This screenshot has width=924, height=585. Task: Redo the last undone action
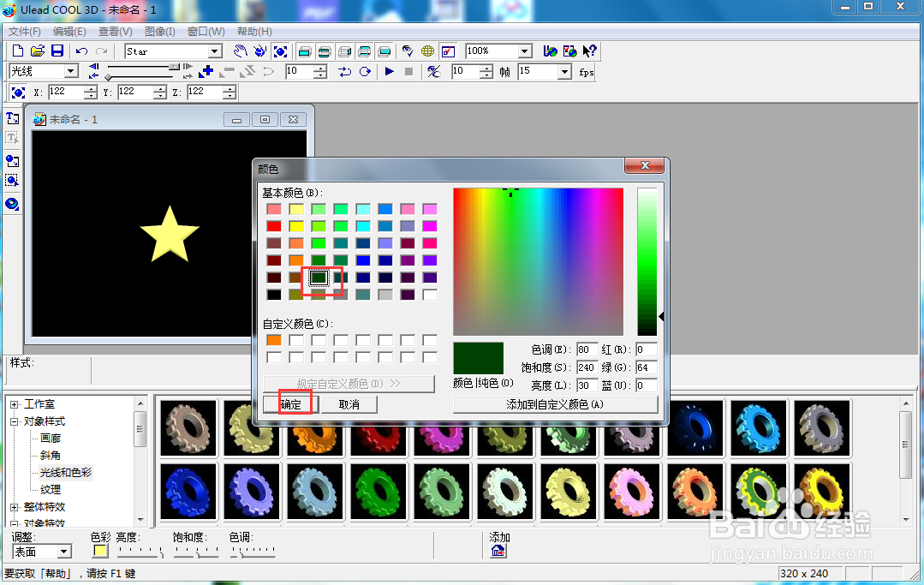click(x=101, y=51)
